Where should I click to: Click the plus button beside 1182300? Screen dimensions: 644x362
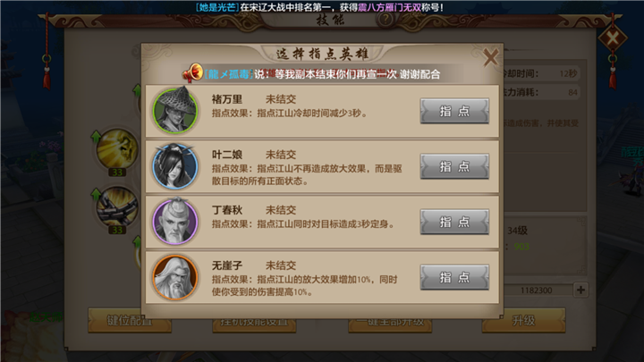tap(580, 290)
